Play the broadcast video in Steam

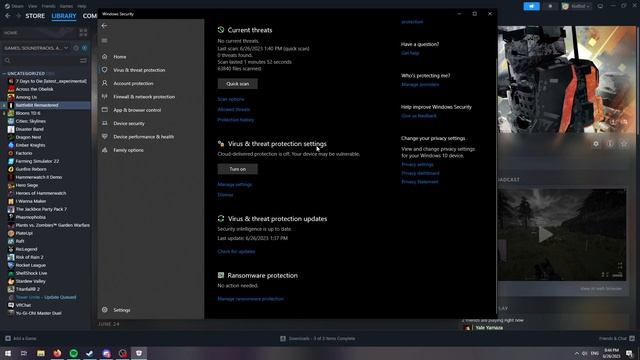[545, 234]
